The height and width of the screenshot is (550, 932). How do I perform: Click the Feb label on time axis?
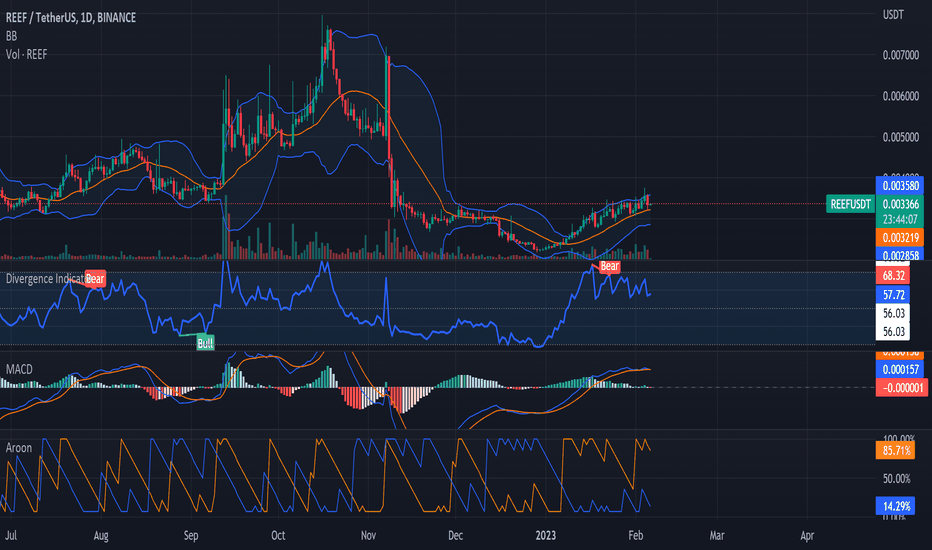635,535
